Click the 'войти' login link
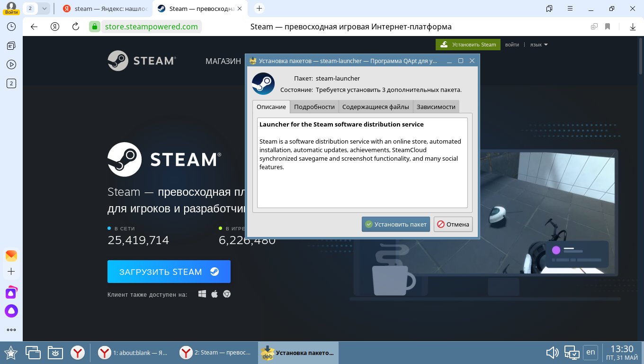 coord(512,45)
